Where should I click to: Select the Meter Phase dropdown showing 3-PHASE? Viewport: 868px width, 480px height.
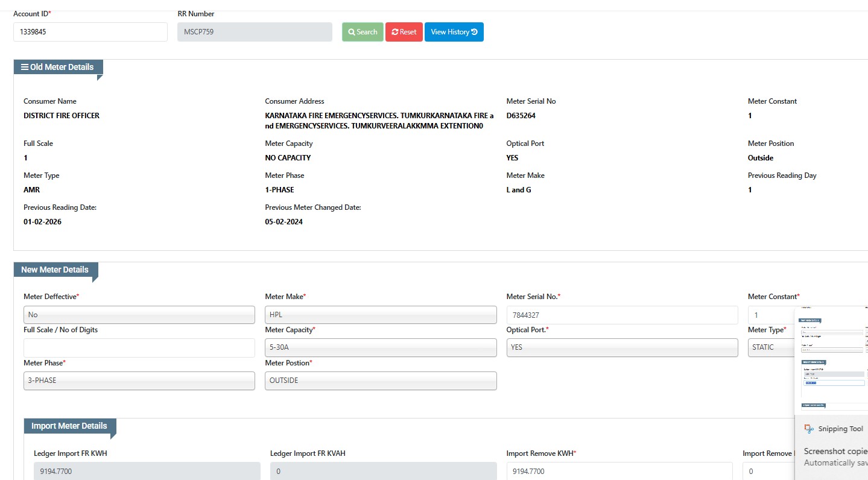139,381
